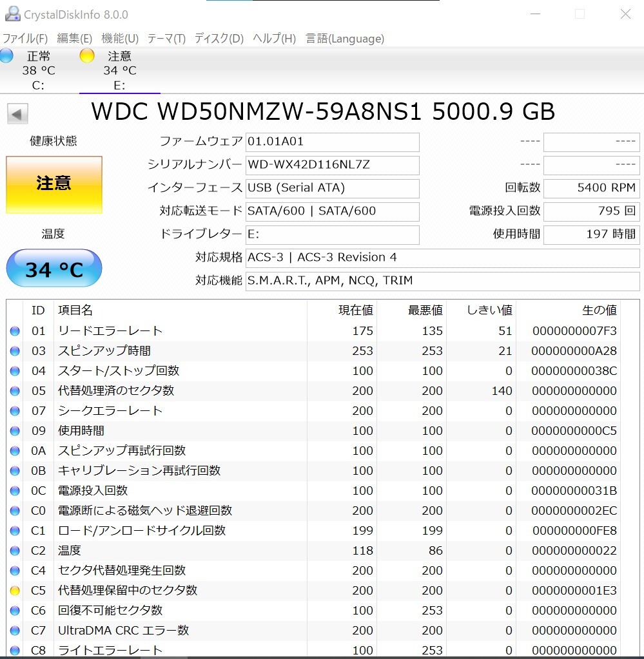This screenshot has height=659, width=644.
Task: Click the yellow 注意 health status button
Action: [54, 184]
